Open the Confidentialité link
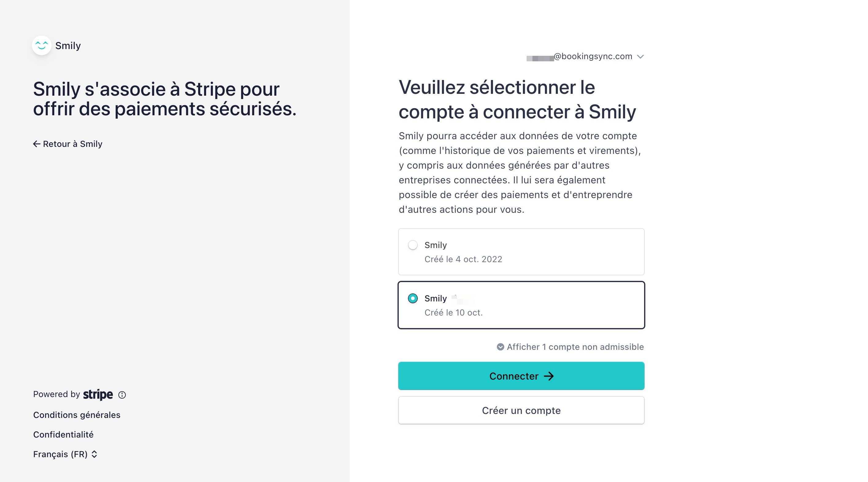868x482 pixels. click(x=63, y=434)
